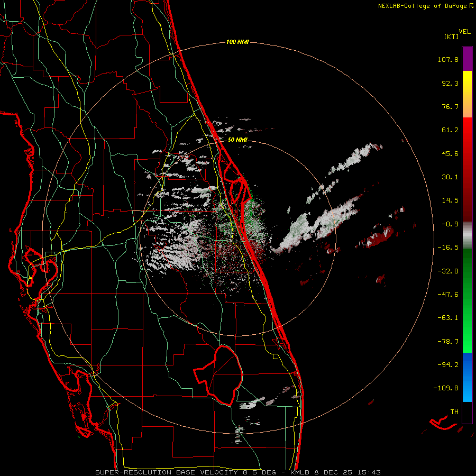This screenshot has width=476, height=476.
Task: Click the 30.1 velocity scale value
Action: tap(450, 177)
